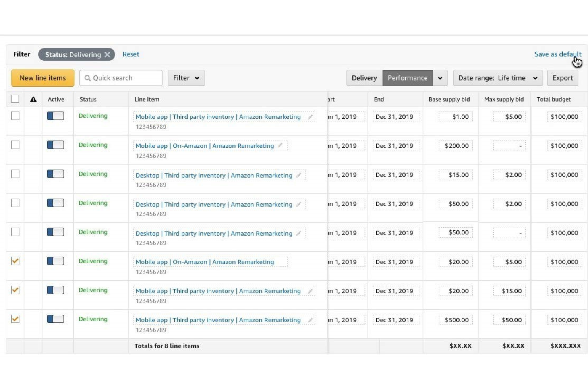Click pencil icon in the $200.00 bid row
This screenshot has height=392, width=588.
(280, 146)
